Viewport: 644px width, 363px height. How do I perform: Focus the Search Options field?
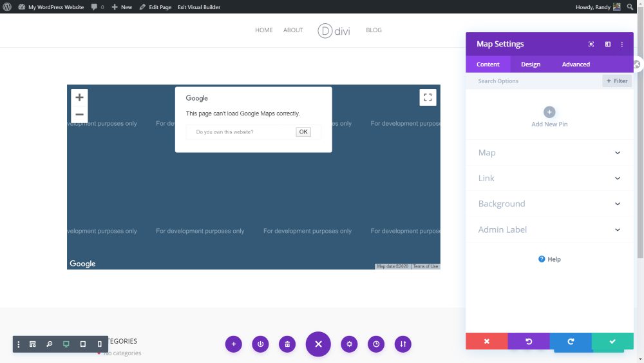point(534,81)
